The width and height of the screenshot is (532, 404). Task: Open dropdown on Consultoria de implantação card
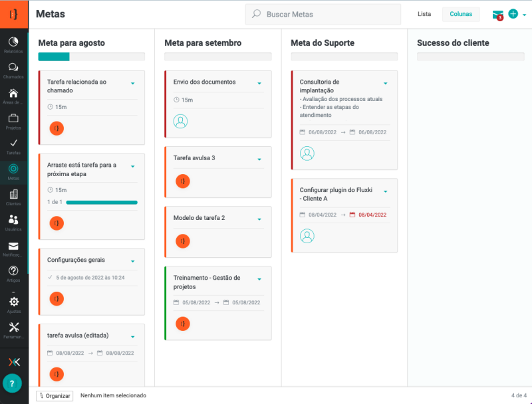(x=386, y=83)
